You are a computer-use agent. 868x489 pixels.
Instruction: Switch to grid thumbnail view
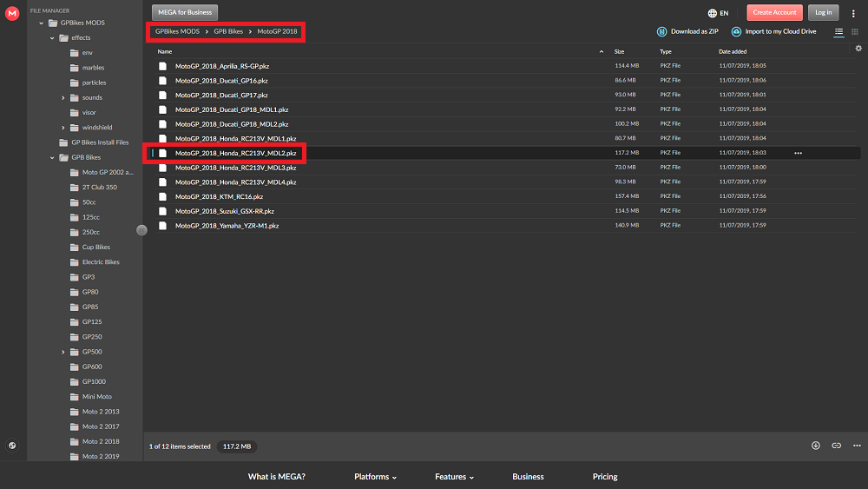855,32
